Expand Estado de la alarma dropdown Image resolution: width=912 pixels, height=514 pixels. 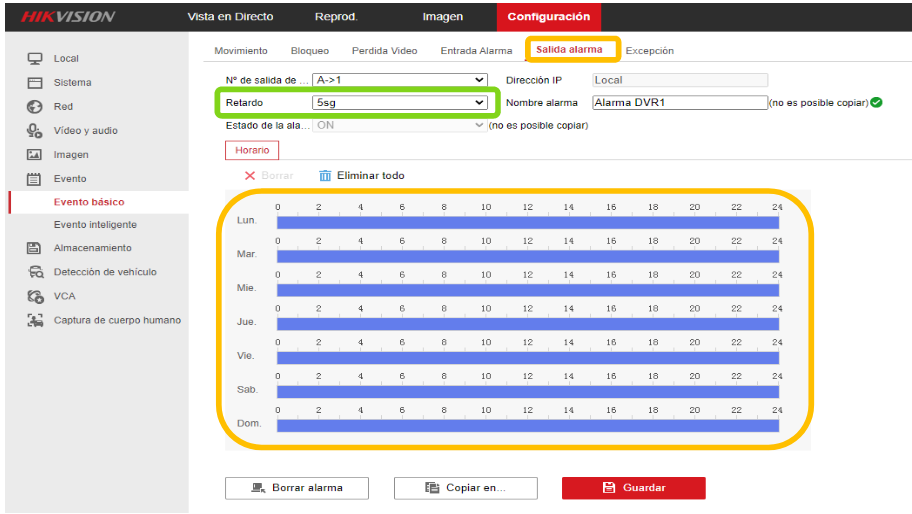[x=400, y=125]
